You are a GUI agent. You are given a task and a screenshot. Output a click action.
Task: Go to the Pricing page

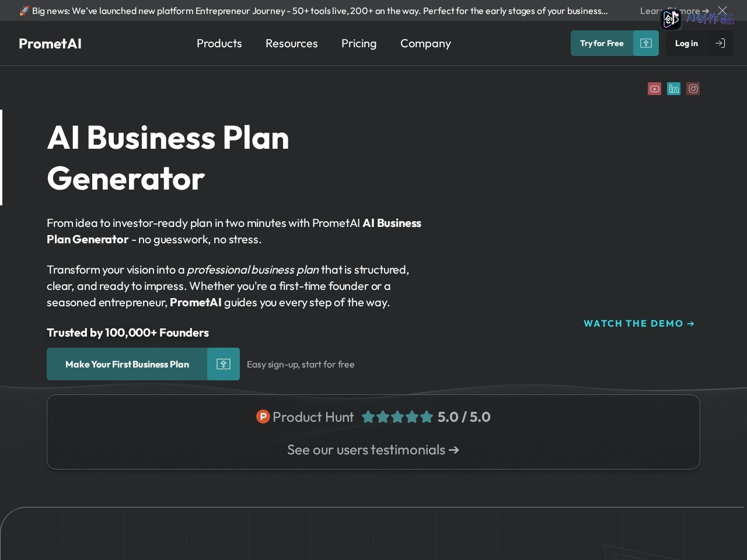click(359, 43)
